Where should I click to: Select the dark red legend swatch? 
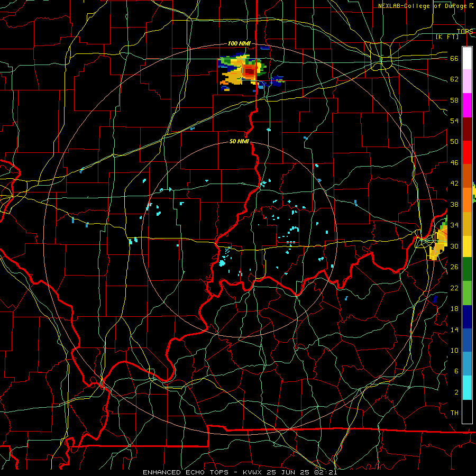click(x=467, y=129)
